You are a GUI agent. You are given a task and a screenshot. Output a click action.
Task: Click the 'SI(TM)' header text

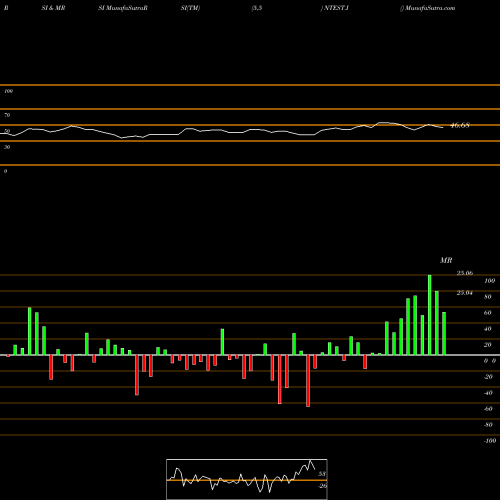[190, 8]
